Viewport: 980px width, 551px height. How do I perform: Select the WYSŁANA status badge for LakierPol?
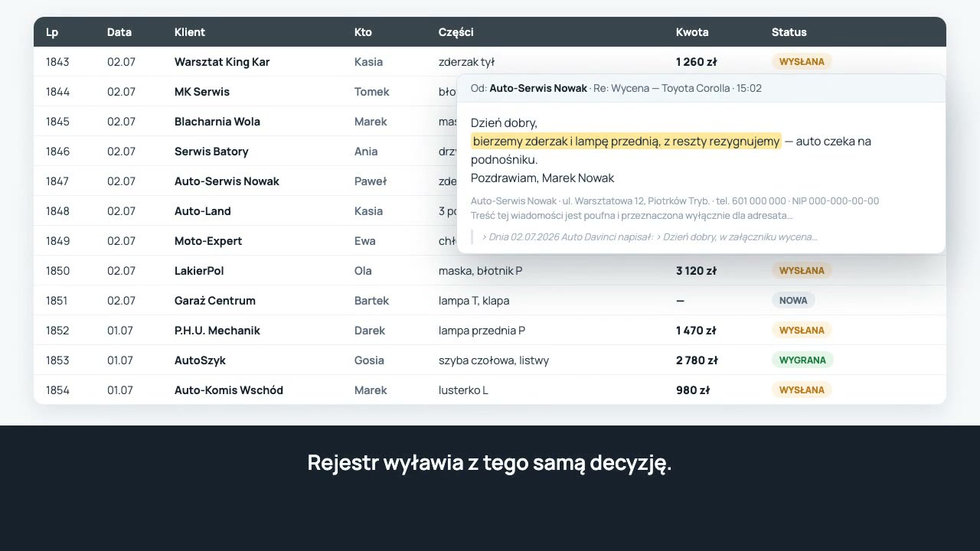[802, 271]
